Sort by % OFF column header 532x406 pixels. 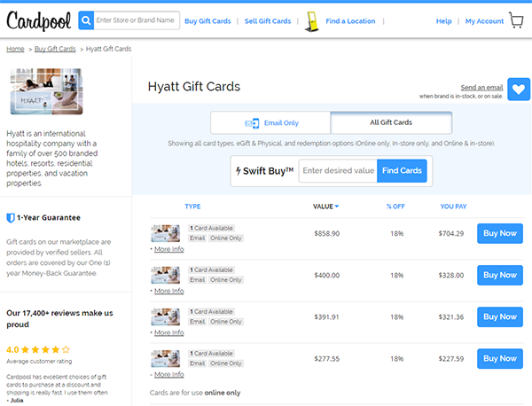395,207
